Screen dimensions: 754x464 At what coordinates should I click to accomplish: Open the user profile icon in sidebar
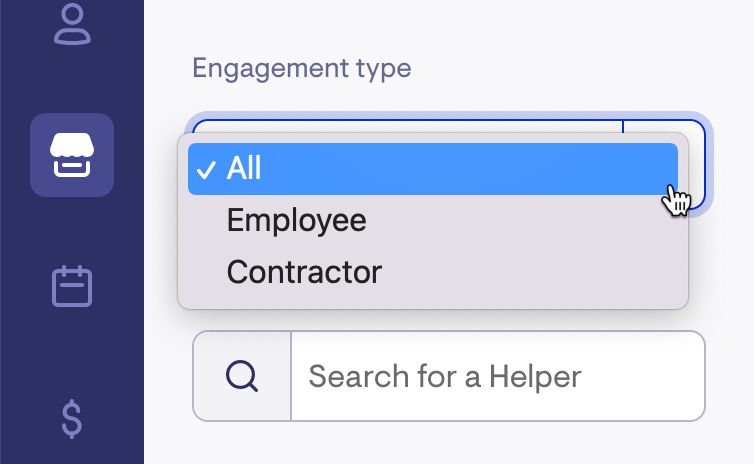72,24
